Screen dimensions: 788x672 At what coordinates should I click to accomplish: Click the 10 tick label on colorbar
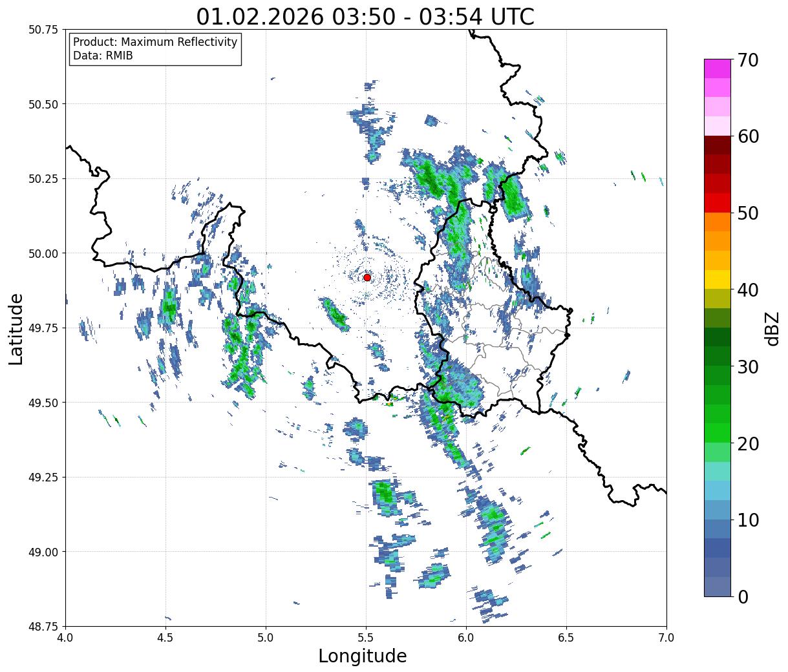[x=749, y=520]
